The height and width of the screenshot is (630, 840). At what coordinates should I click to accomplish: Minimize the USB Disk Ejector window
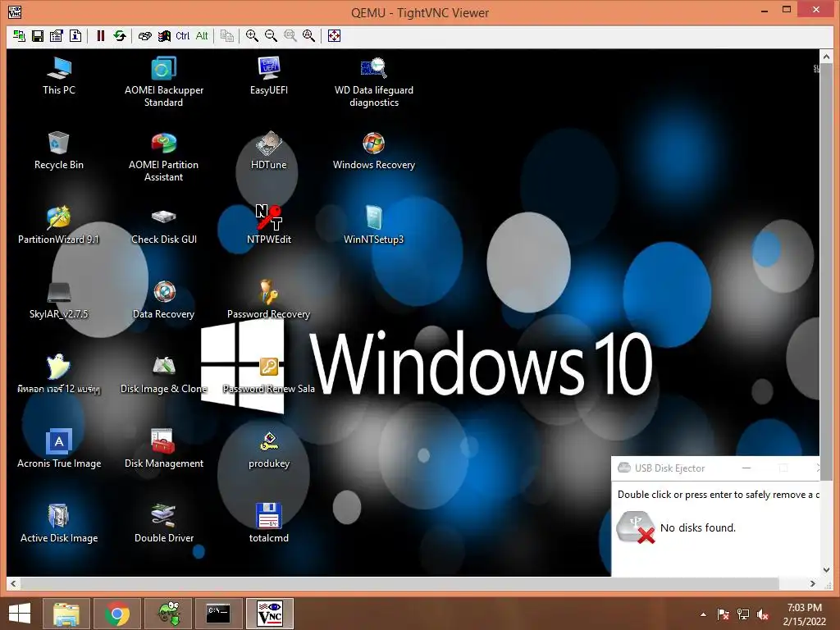pos(746,468)
